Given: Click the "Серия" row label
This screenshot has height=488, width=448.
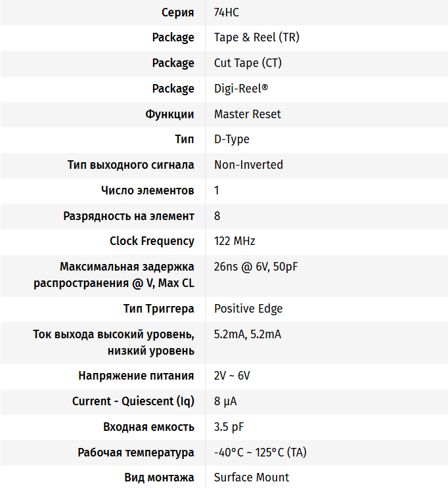Looking at the screenshot, I should click(x=177, y=12).
